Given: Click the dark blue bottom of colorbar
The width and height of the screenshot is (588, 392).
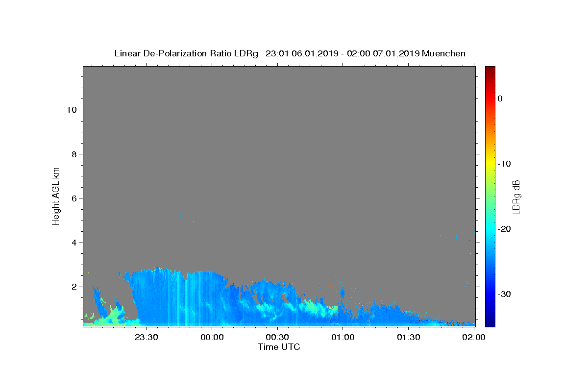Looking at the screenshot, I should (x=490, y=322).
